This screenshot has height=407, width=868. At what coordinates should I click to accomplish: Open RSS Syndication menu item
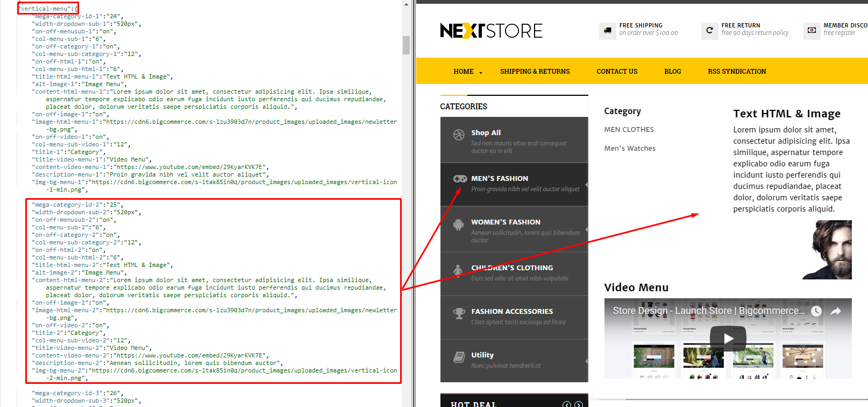click(737, 71)
